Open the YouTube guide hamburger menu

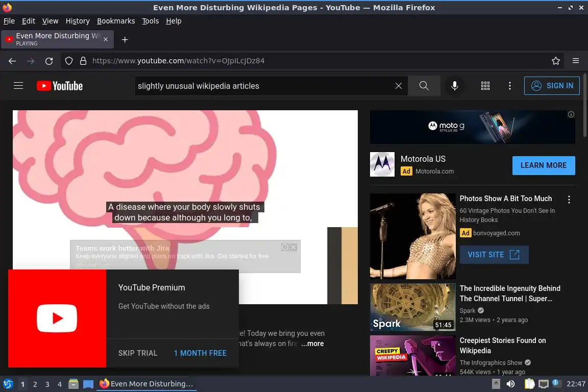coord(18,86)
